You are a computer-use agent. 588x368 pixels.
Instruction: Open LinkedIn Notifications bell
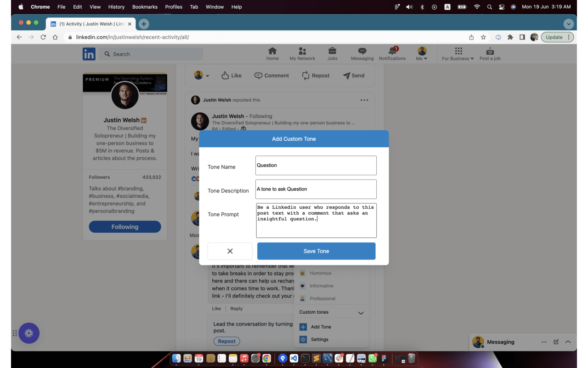tap(392, 53)
